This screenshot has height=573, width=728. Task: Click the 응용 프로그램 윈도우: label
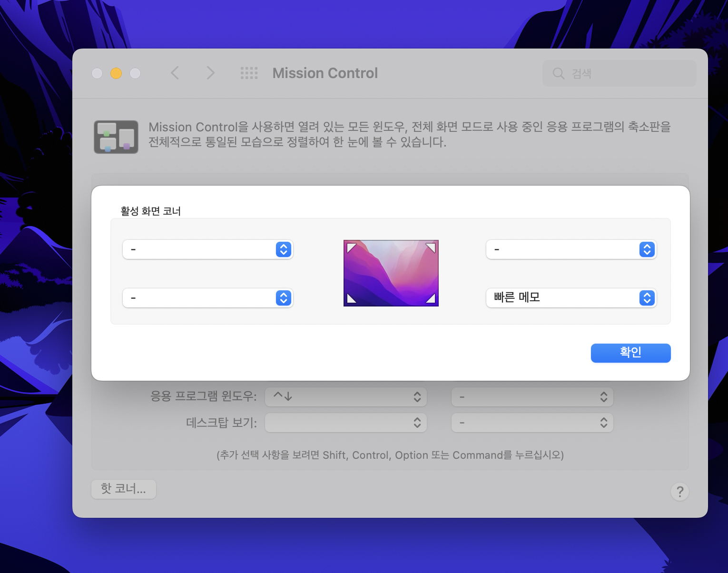(204, 396)
